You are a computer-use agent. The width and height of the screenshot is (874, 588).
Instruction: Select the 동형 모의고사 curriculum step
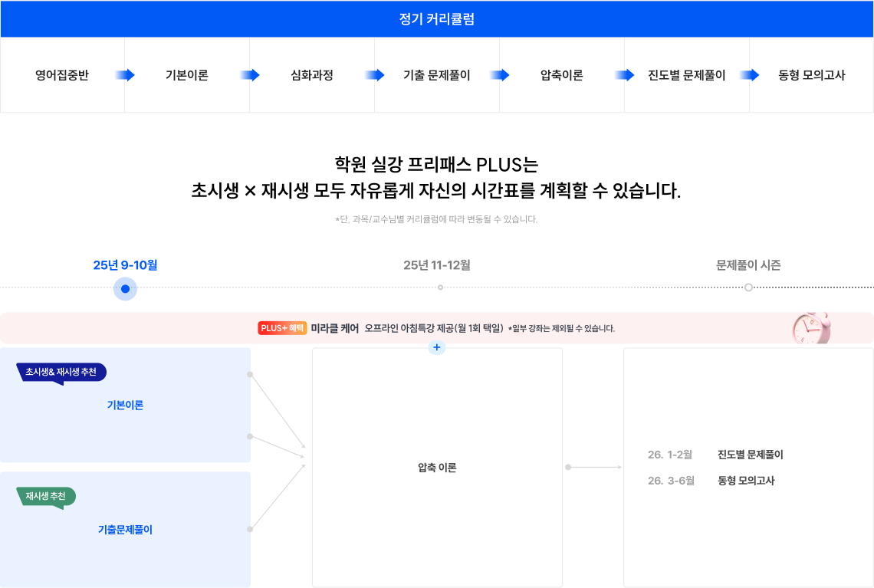pos(811,74)
